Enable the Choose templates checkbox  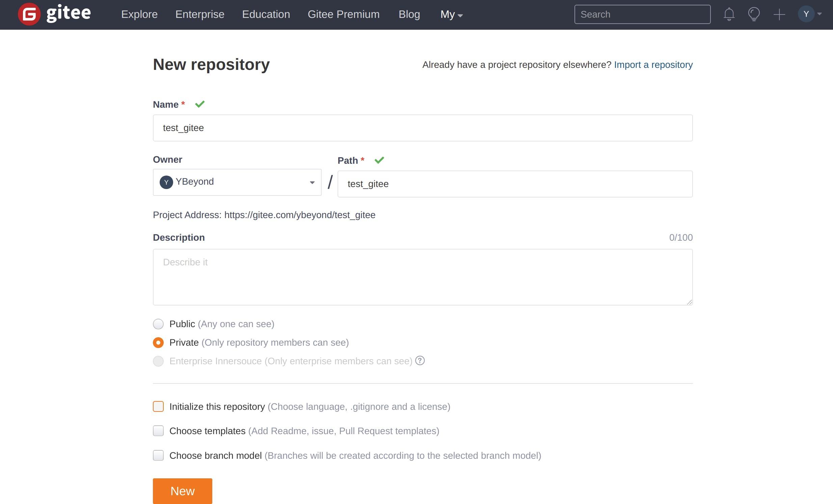pyautogui.click(x=158, y=431)
